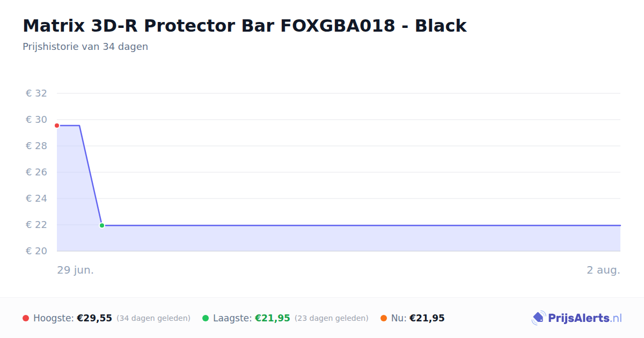Select the € 20 axis label
The image size is (644, 338).
[x=36, y=251]
